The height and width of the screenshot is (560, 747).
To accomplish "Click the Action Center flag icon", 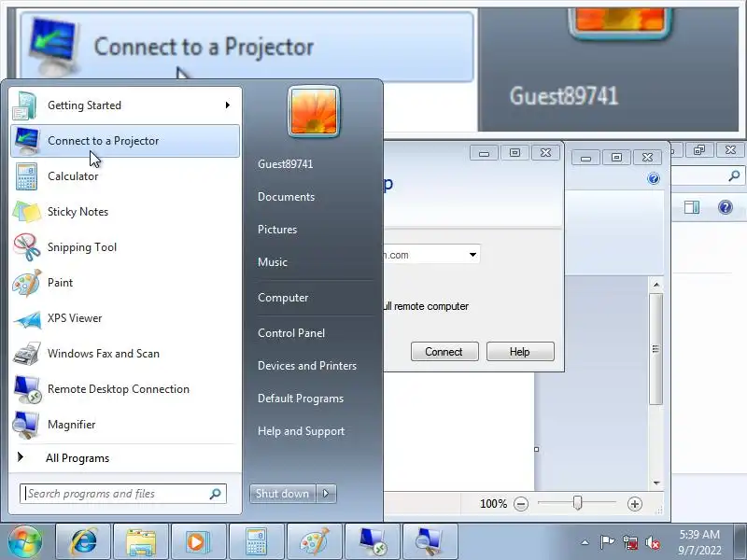I will (x=607, y=542).
